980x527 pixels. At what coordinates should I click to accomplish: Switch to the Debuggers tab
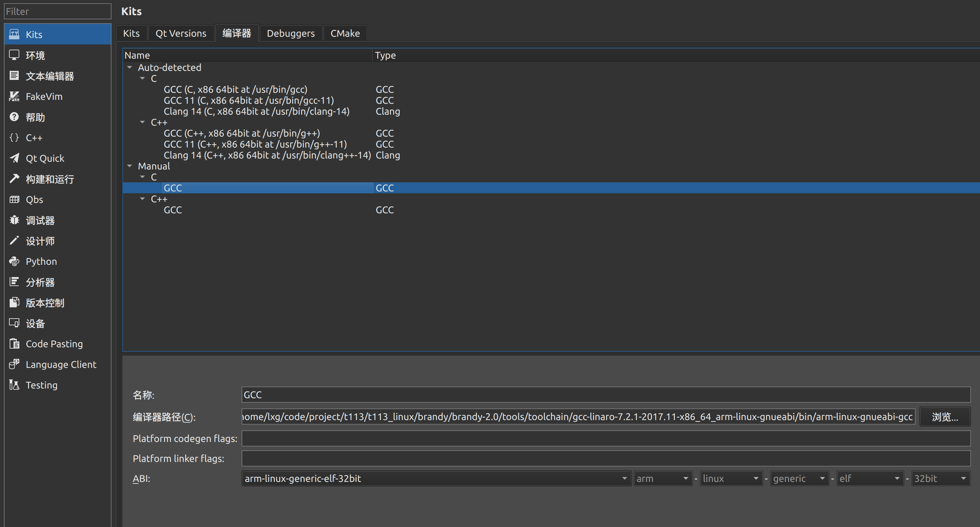pyautogui.click(x=291, y=34)
